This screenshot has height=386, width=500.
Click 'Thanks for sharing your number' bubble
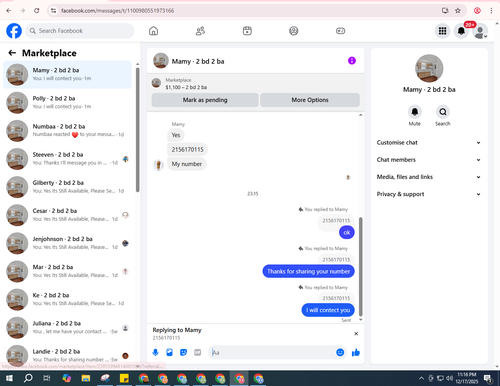click(308, 271)
